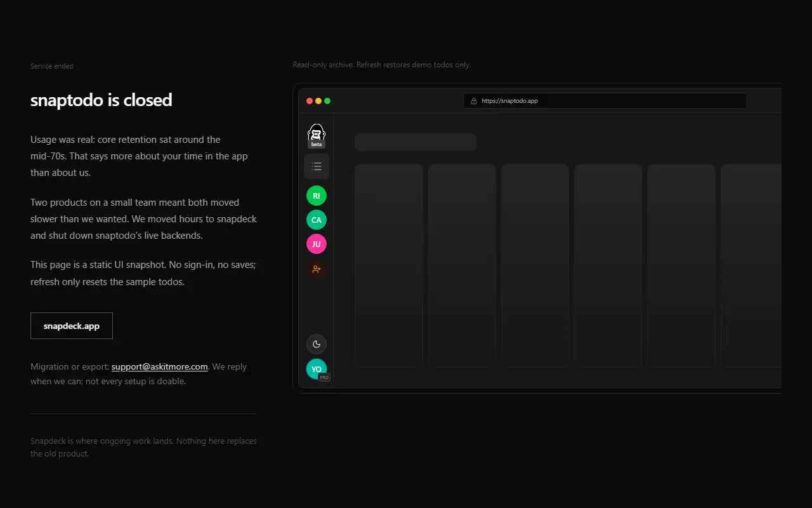Click the red close dot in the mock browser
Image resolution: width=812 pixels, height=508 pixels.
pyautogui.click(x=310, y=101)
